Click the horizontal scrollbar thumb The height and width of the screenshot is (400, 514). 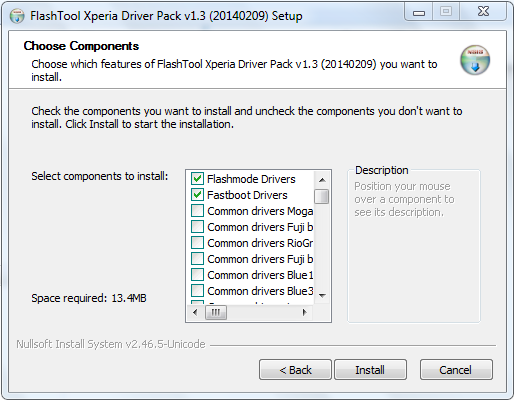[x=216, y=312]
